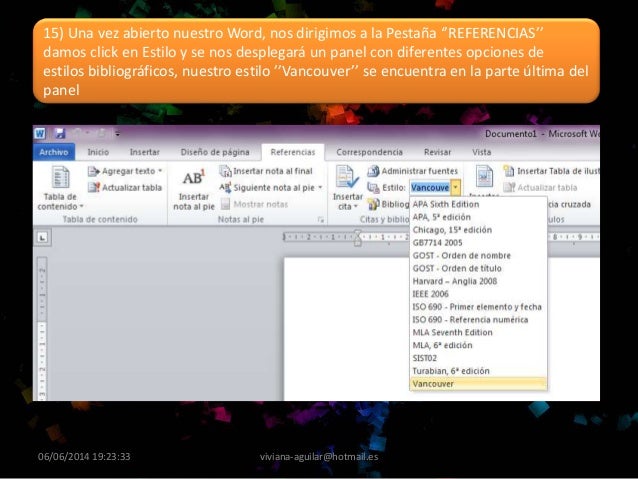638x479 pixels.
Task: Click Actualizar tabla label in Tabla de contenido group
Action: pos(132,188)
